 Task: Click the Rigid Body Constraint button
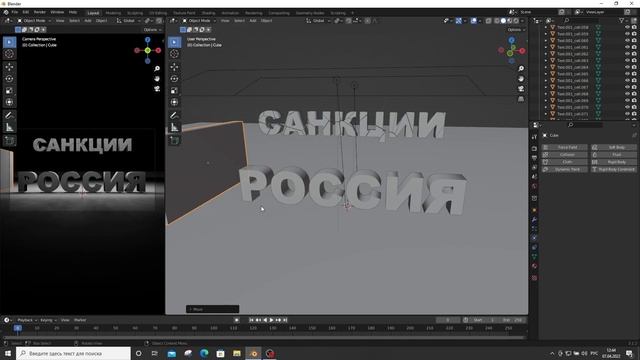[x=613, y=169]
